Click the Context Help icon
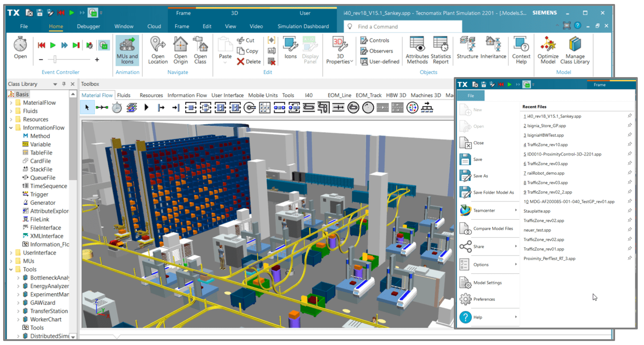This screenshot has height=345, width=644. click(x=521, y=50)
